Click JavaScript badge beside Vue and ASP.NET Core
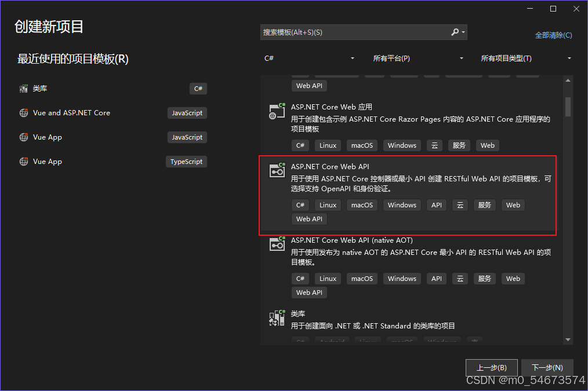The width and height of the screenshot is (588, 391). click(x=187, y=113)
